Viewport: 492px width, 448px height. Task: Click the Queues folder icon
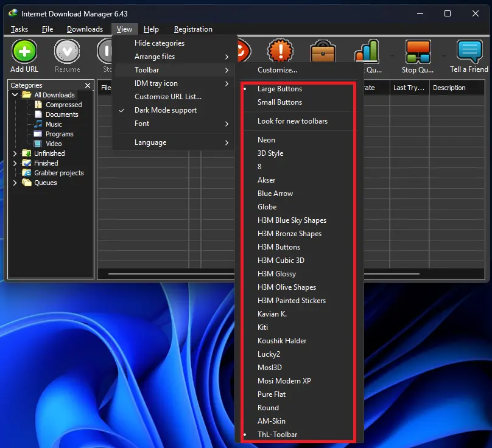click(27, 182)
